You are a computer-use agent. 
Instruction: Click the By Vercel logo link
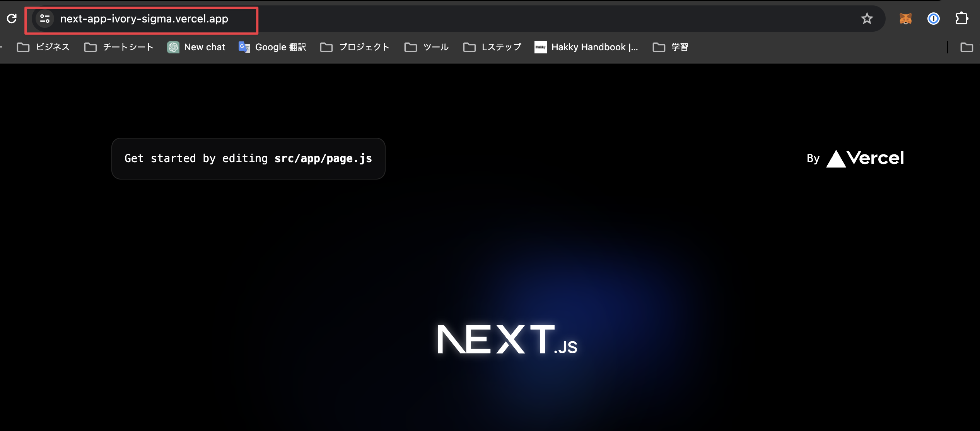tap(855, 158)
